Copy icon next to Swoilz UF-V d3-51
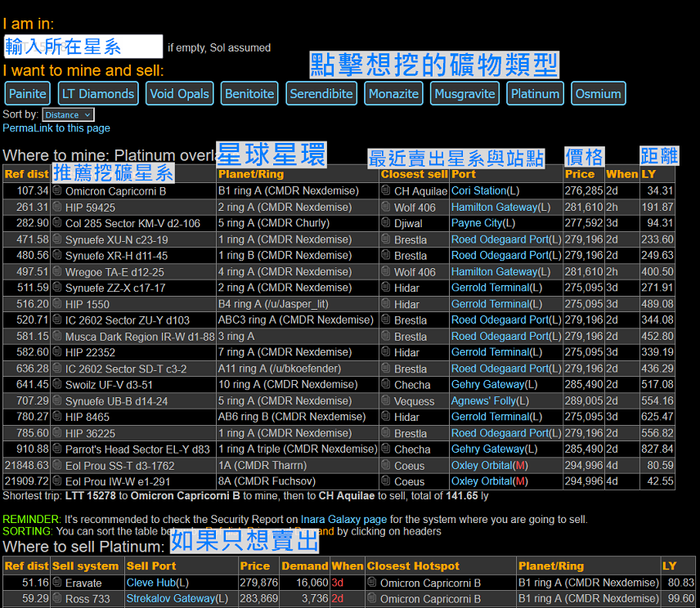 pos(57,384)
